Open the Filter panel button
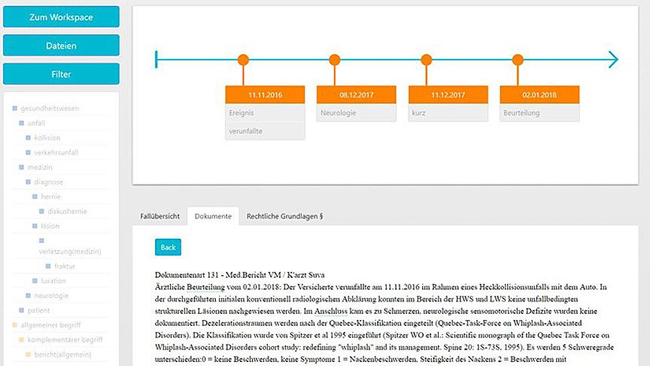The height and width of the screenshot is (366, 650). [61, 74]
